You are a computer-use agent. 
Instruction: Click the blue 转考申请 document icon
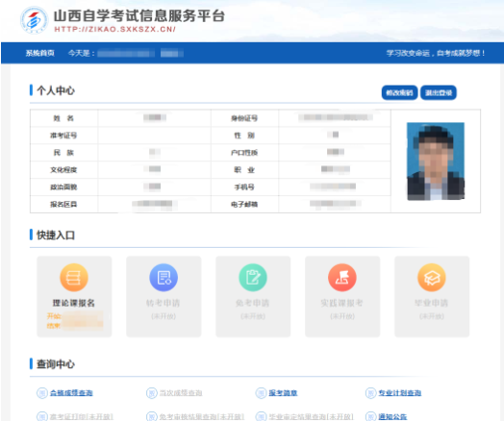coord(164,278)
